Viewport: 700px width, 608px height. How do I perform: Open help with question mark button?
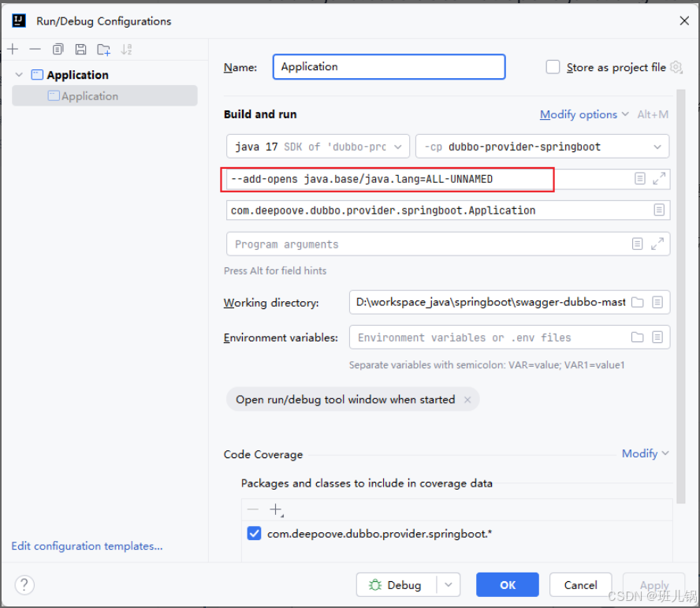24,585
